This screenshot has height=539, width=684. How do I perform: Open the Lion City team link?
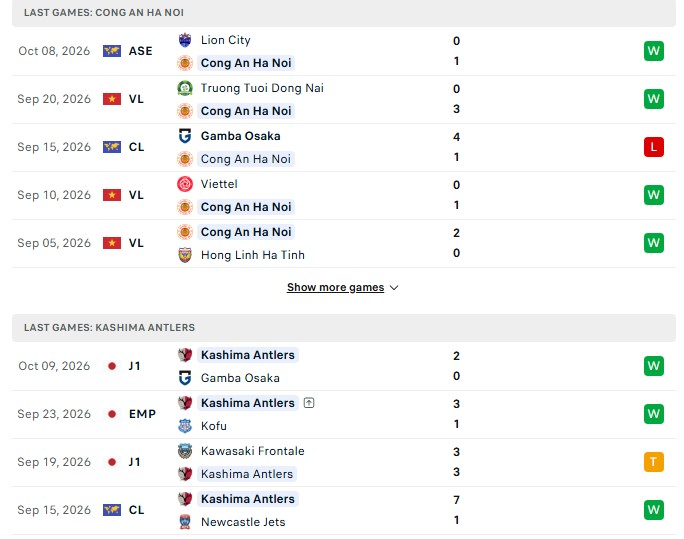[226, 40]
